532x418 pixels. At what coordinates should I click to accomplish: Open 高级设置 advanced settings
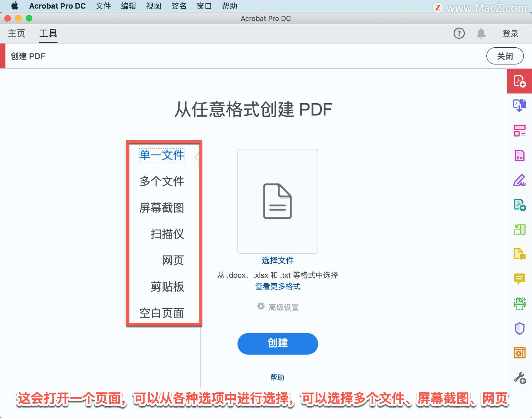point(283,307)
